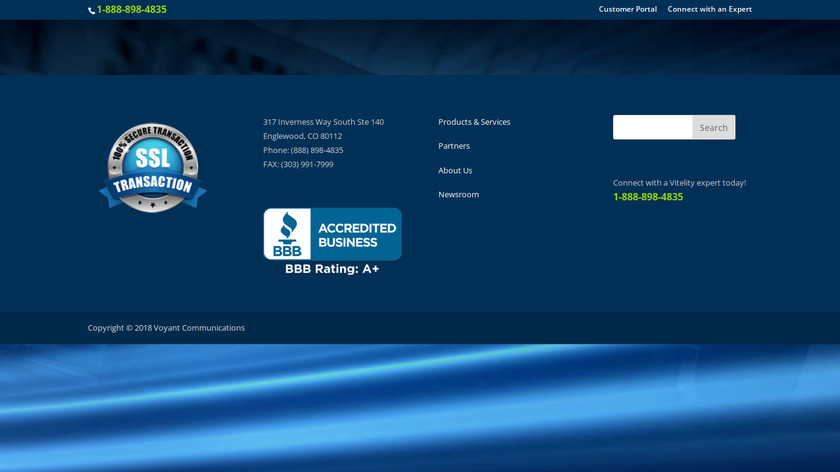Open Products & Services footer link
Screen dimensions: 840x472
(x=474, y=122)
